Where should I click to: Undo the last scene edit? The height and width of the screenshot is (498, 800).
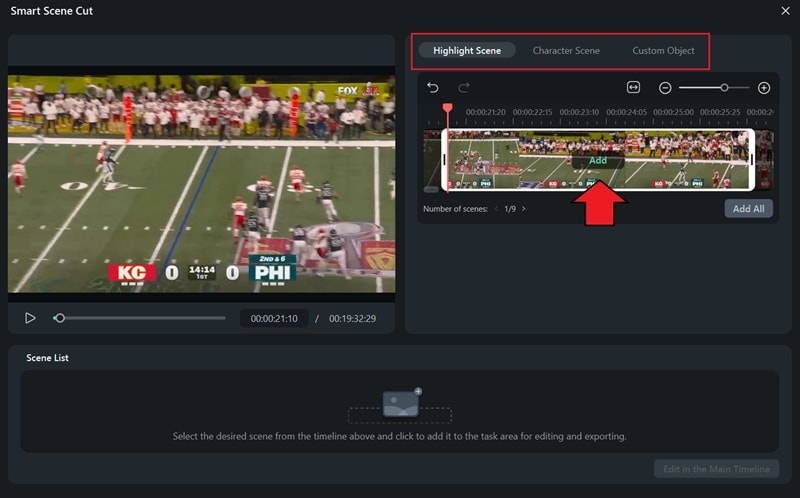point(433,88)
